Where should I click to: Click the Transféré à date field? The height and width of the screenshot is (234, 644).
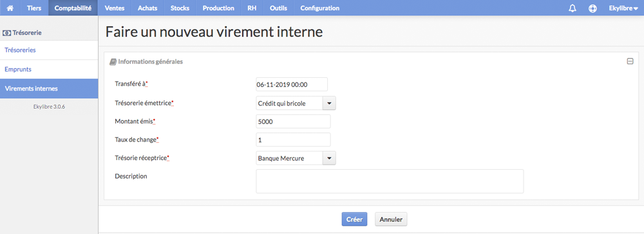[x=292, y=84]
